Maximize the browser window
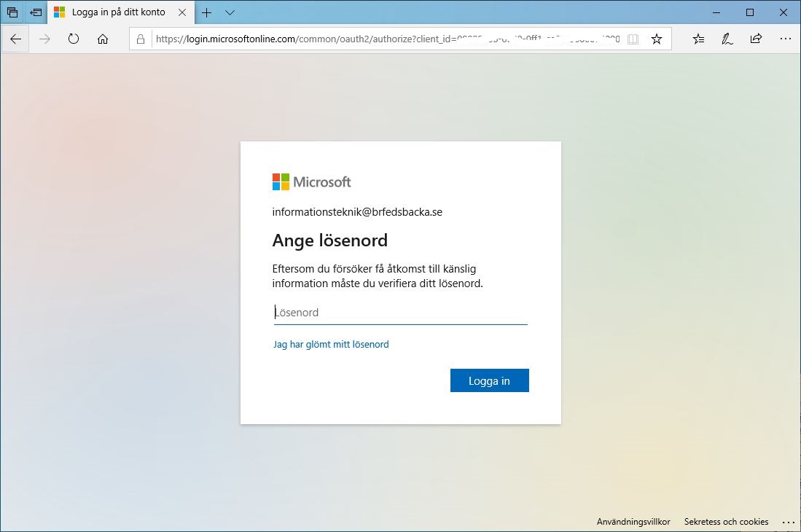The height and width of the screenshot is (532, 801). [x=750, y=12]
